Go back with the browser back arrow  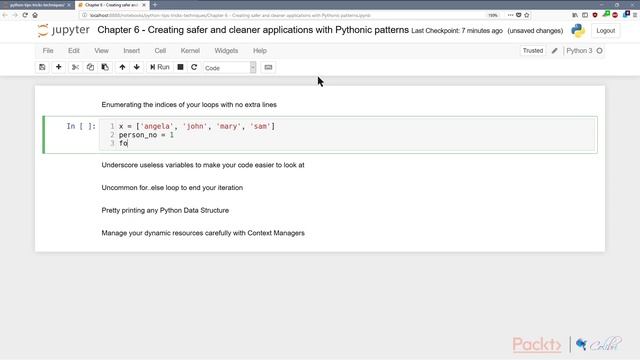point(5,15)
